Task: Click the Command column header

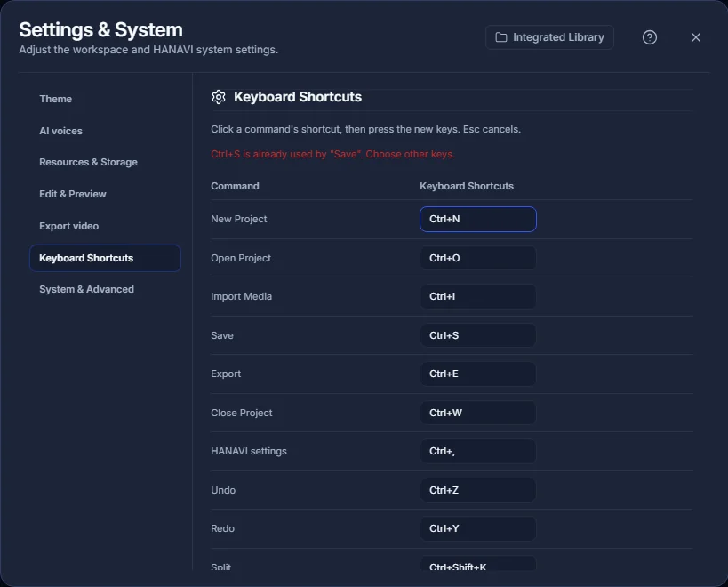Action: [235, 186]
